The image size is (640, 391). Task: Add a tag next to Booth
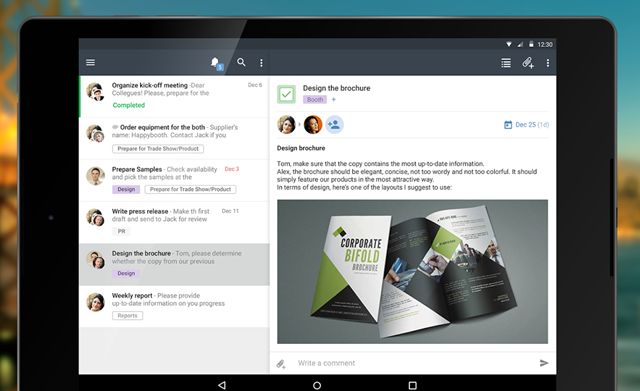tap(333, 100)
